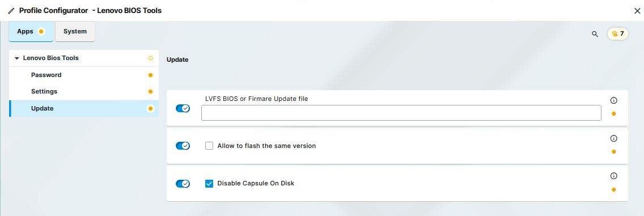The width and height of the screenshot is (644, 216).
Task: Click the info icon for LVFS BIOS update file
Action: click(614, 100)
